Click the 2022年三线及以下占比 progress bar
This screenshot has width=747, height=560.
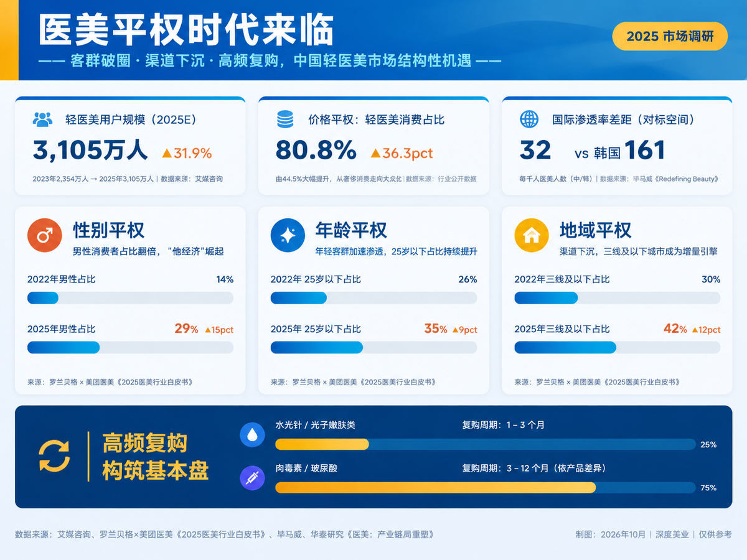pyautogui.click(x=617, y=298)
